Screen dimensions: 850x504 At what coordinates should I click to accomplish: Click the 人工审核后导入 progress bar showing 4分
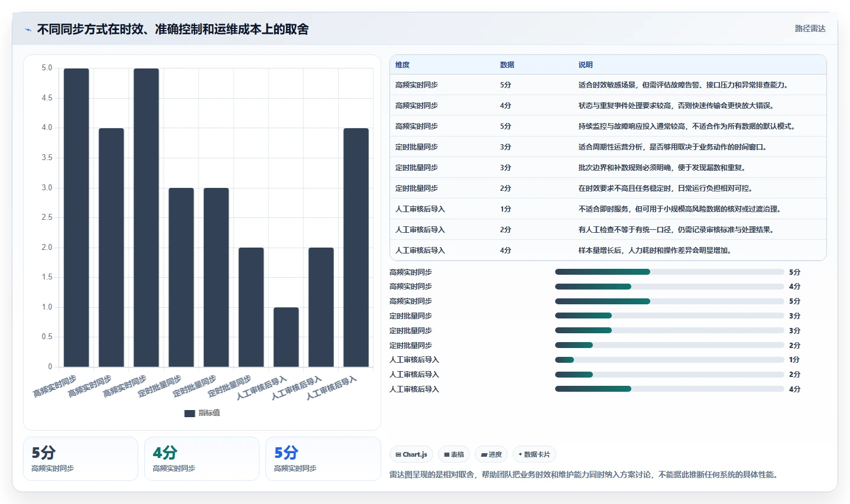tap(669, 389)
